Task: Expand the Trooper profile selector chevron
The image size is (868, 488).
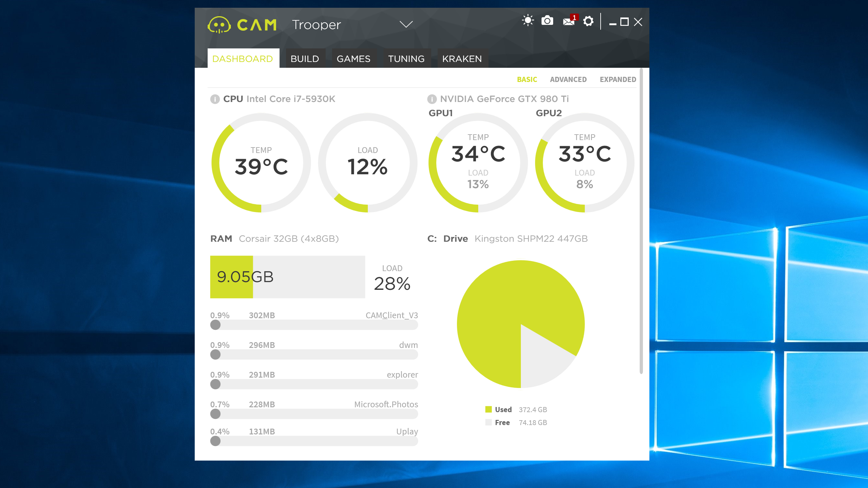Action: coord(404,24)
